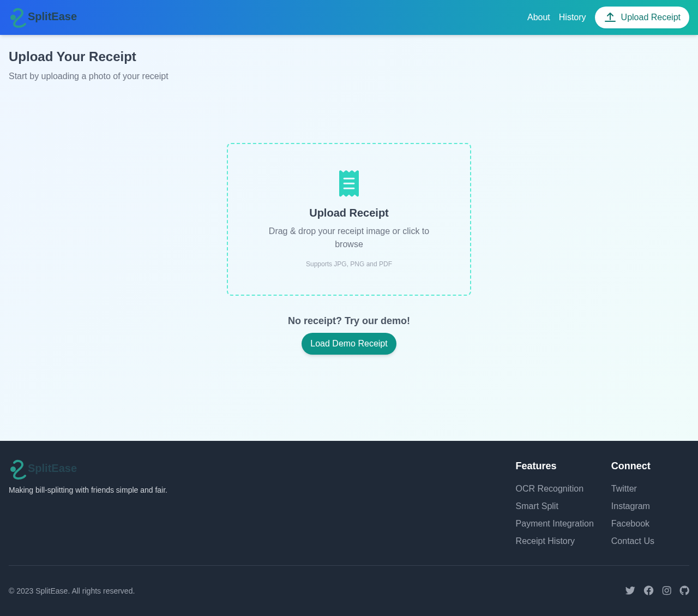Click the Upload Receipt header button

[x=642, y=17]
